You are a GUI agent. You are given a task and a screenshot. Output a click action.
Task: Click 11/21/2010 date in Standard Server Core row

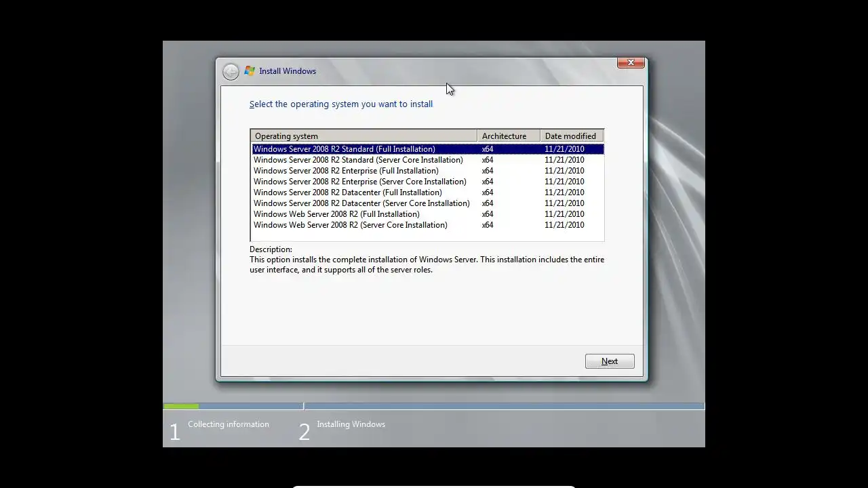coord(564,160)
